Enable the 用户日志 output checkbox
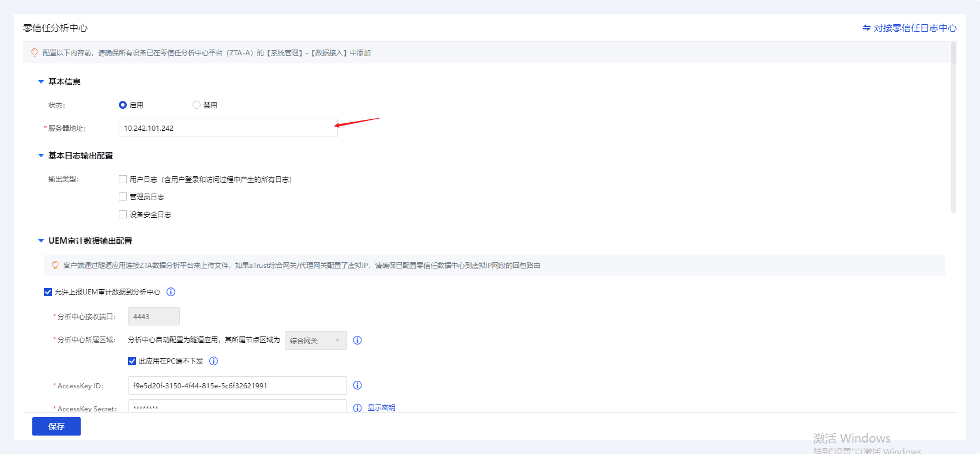This screenshot has height=454, width=980. pos(123,179)
